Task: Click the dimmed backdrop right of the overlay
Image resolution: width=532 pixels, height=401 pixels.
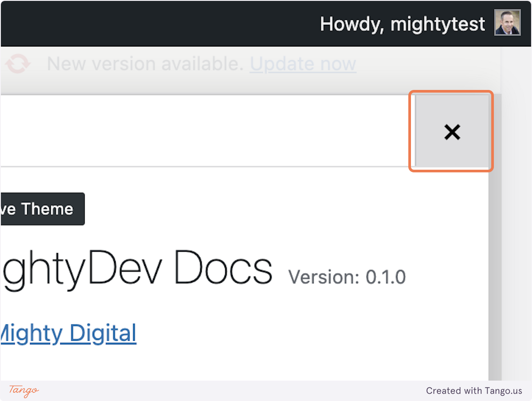Action: coord(516,222)
